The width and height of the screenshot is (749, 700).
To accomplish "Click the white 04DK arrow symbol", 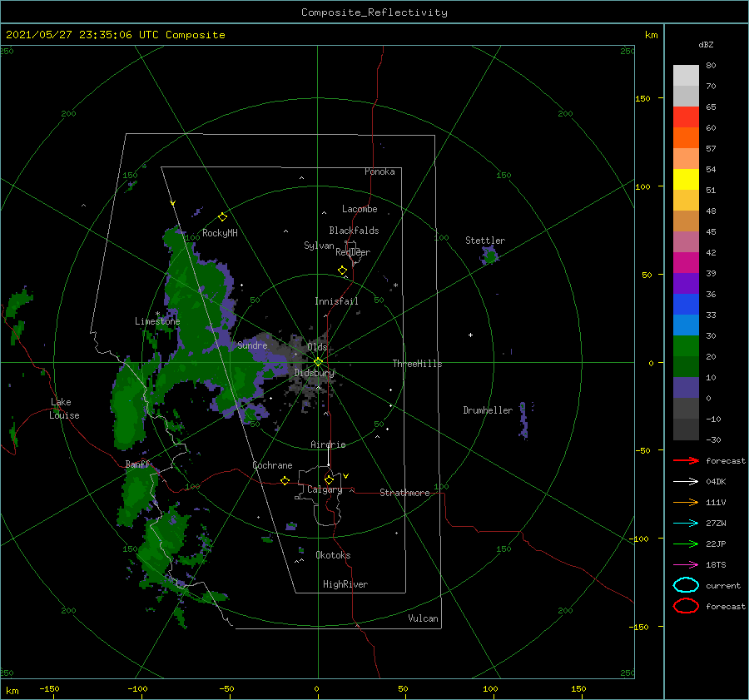I will (x=686, y=481).
